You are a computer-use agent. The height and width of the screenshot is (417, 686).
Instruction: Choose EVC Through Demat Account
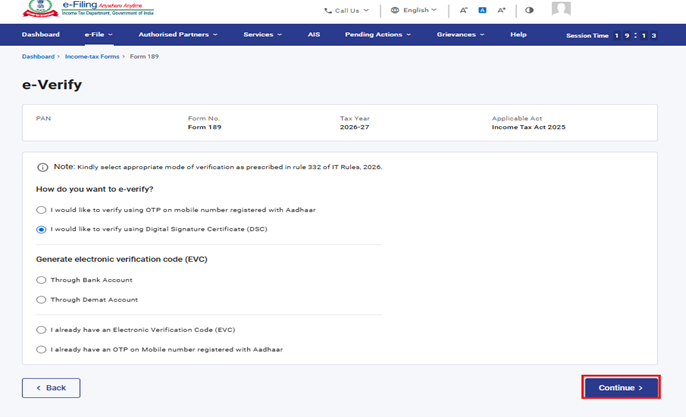click(41, 300)
